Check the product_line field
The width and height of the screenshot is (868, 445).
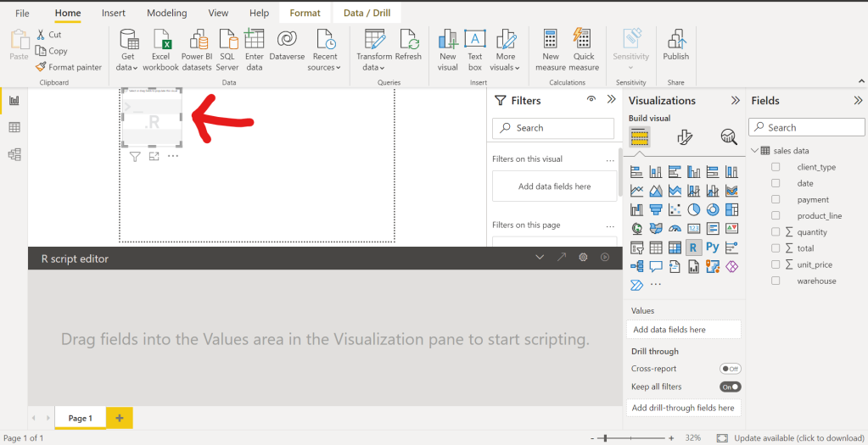[776, 215]
